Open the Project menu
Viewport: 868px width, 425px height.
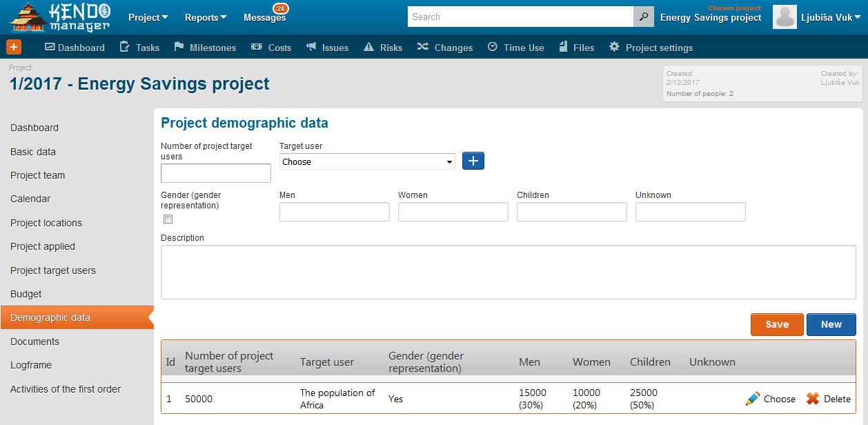[147, 17]
